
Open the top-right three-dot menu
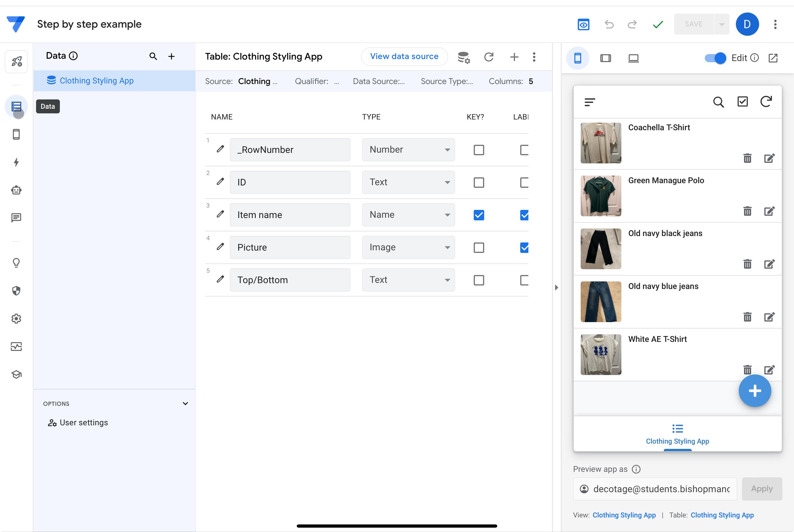[x=775, y=24]
